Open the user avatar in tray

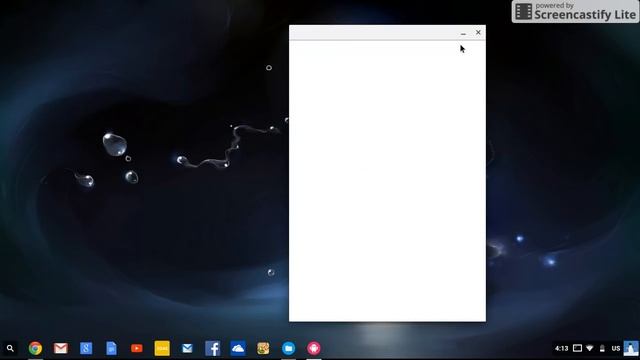tap(631, 348)
